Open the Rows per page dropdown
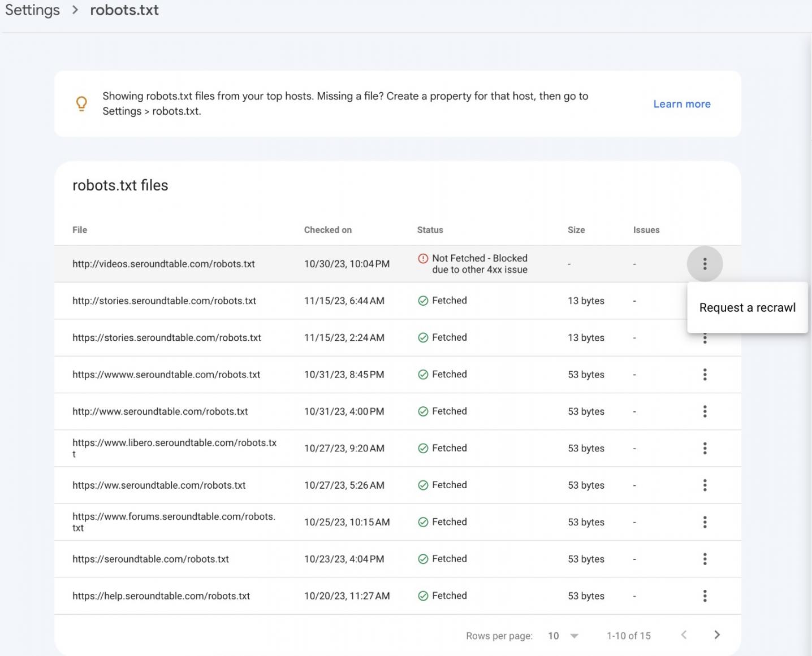Viewport: 812px width, 656px height. pos(563,636)
